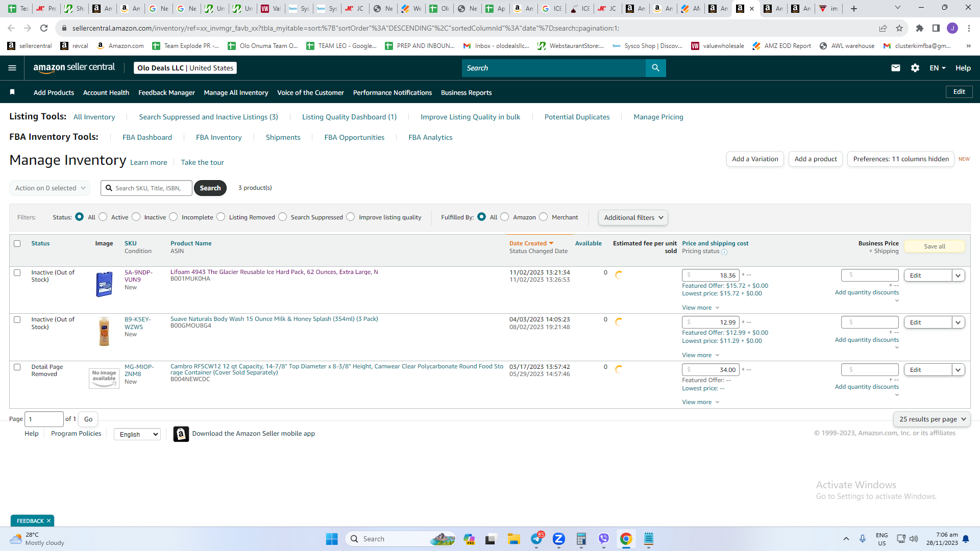The image size is (980, 551).
Task: Open the Seller Central hamburger menu
Action: 12,68
